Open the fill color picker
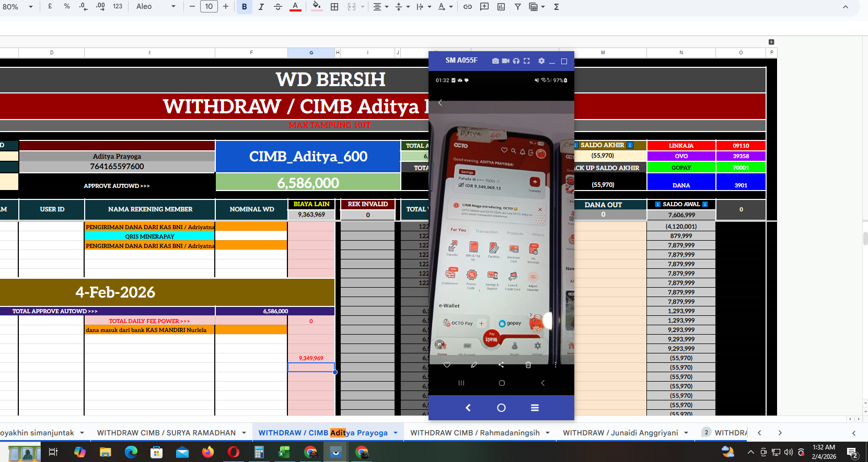The width and height of the screenshot is (868, 462). click(317, 7)
